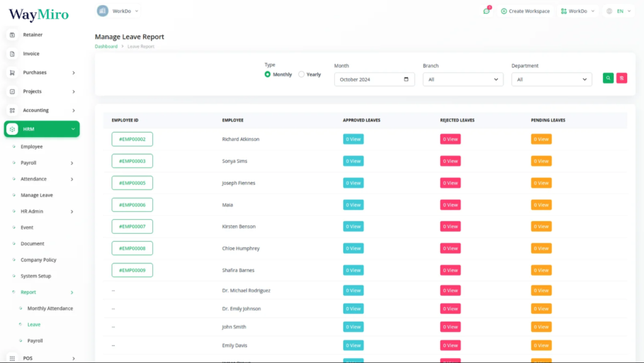Image resolution: width=644 pixels, height=363 pixels.
Task: Open employee ID #EMP00009
Action: click(132, 270)
